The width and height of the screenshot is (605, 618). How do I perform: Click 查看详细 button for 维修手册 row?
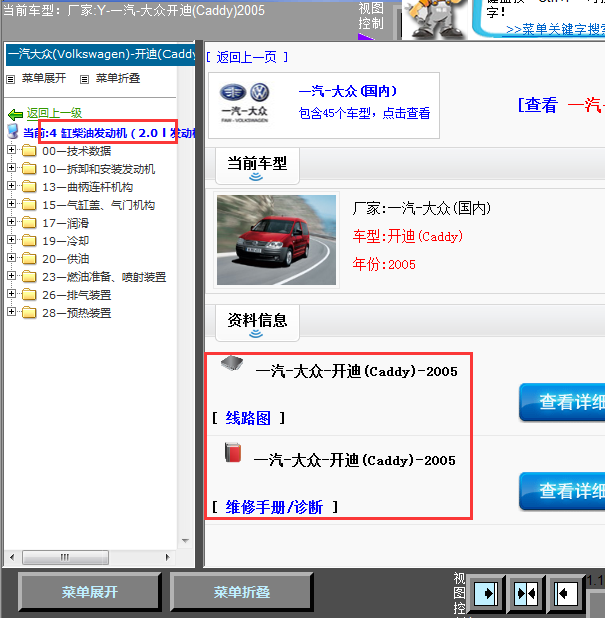click(x=562, y=491)
